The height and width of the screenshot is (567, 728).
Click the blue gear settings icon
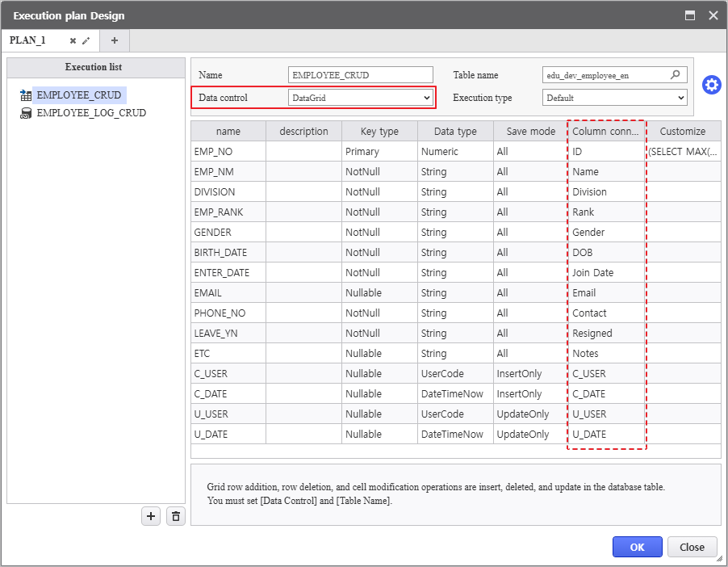coord(711,85)
